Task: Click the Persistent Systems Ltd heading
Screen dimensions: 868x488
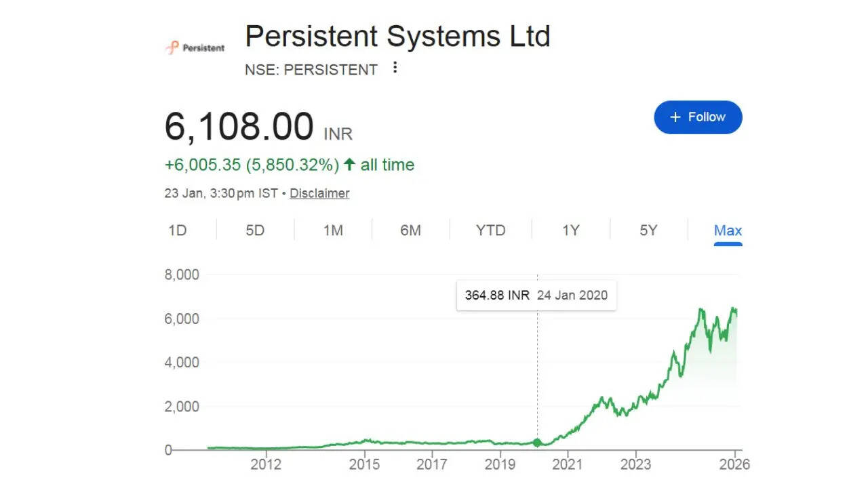Action: [x=397, y=37]
